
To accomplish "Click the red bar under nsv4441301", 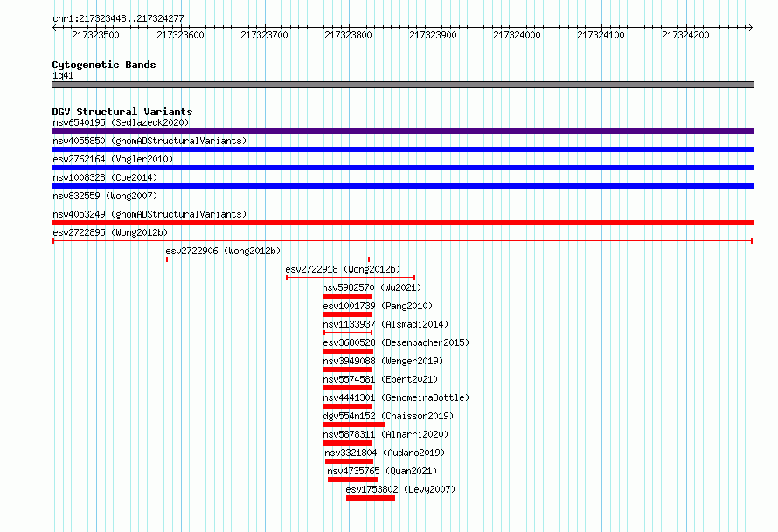I will [x=348, y=406].
